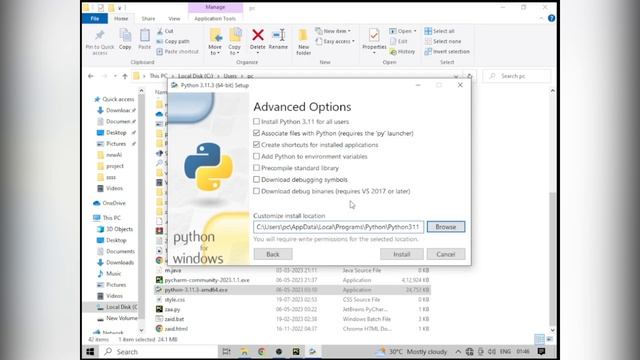The width and height of the screenshot is (640, 360).
Task: Open the Easy access dropdown
Action: coord(335,41)
